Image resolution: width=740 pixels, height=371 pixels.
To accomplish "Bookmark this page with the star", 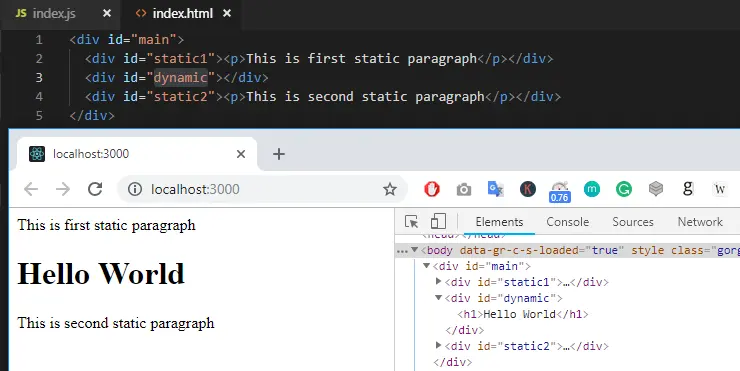I will tap(390, 189).
